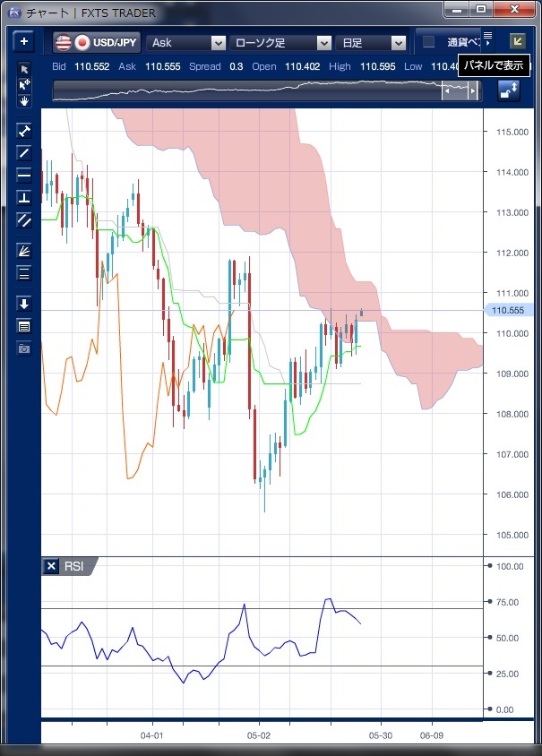Select the arrow pointer tool
The width and height of the screenshot is (542, 756).
point(24,69)
